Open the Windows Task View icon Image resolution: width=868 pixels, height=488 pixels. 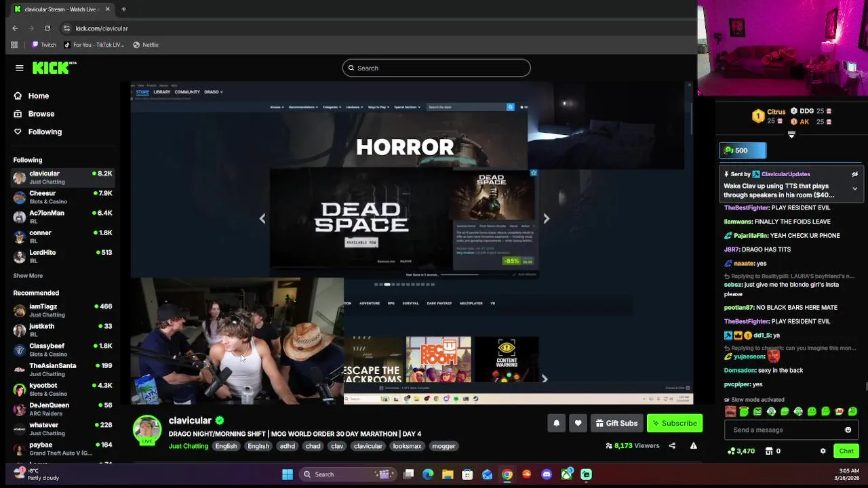tap(408, 474)
